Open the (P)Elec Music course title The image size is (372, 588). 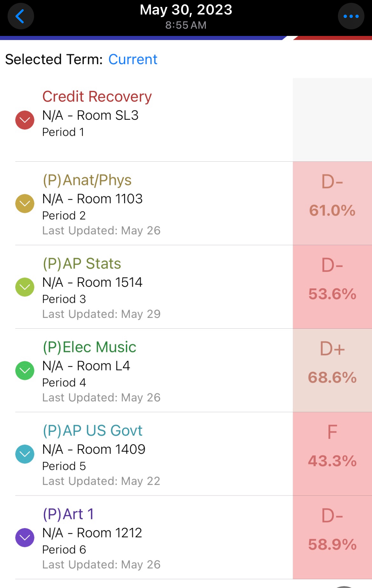(90, 347)
